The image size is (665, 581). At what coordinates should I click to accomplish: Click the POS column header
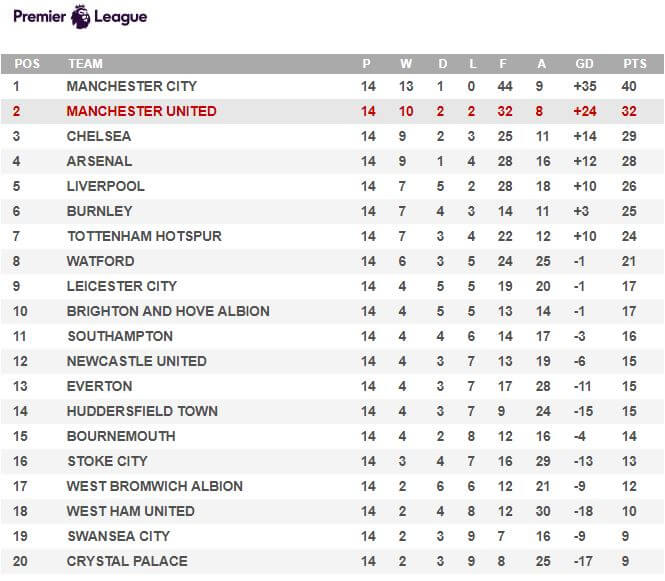(x=27, y=64)
